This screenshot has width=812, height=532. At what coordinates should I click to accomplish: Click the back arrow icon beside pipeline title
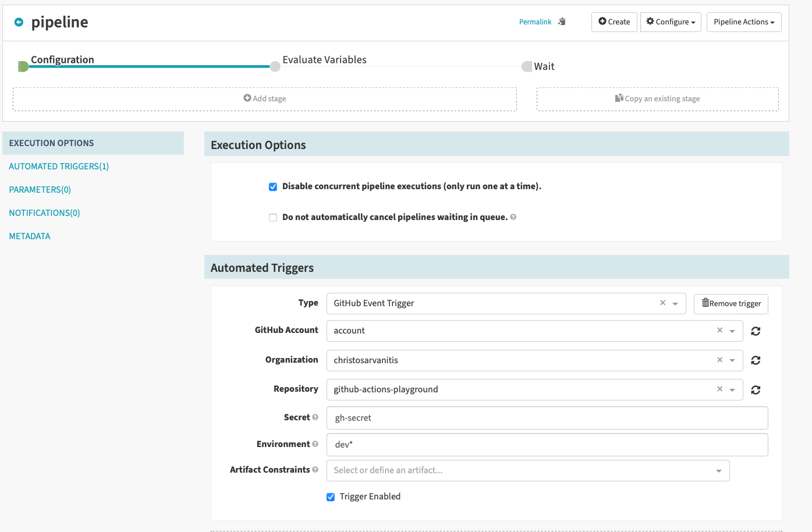coord(19,22)
